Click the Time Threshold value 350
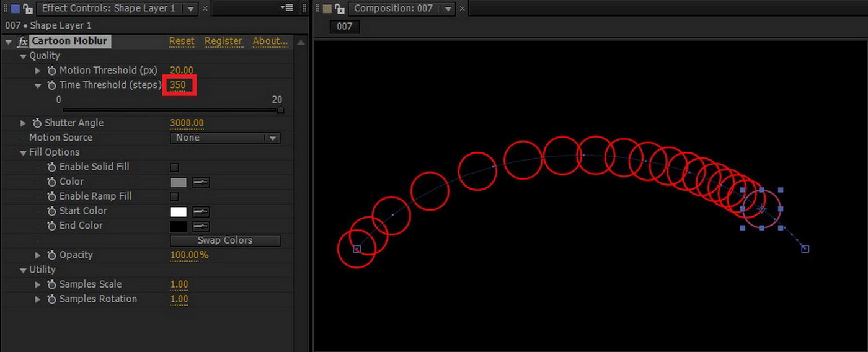The height and width of the screenshot is (352, 868). point(178,85)
